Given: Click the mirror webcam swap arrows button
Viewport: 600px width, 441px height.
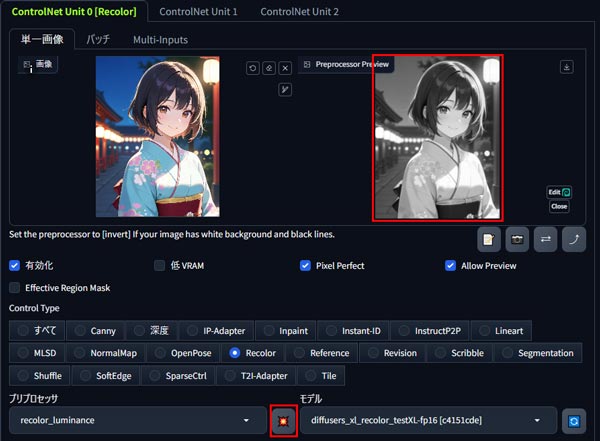Looking at the screenshot, I should tap(545, 239).
